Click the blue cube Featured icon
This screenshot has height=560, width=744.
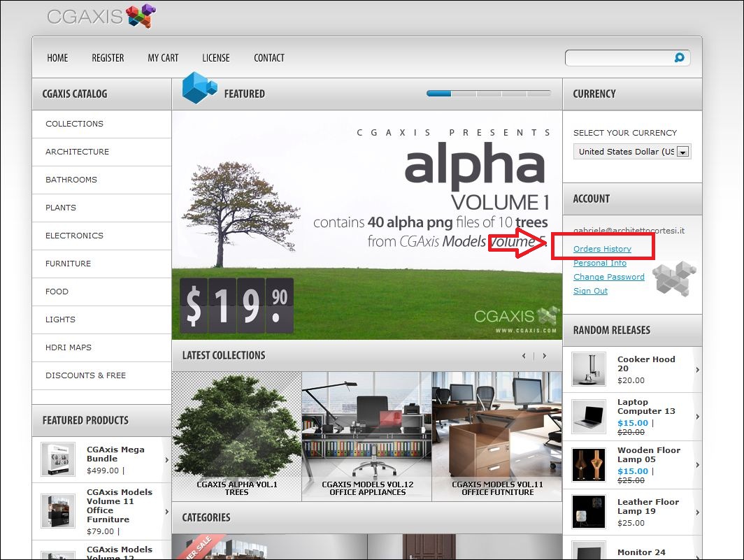[x=199, y=88]
